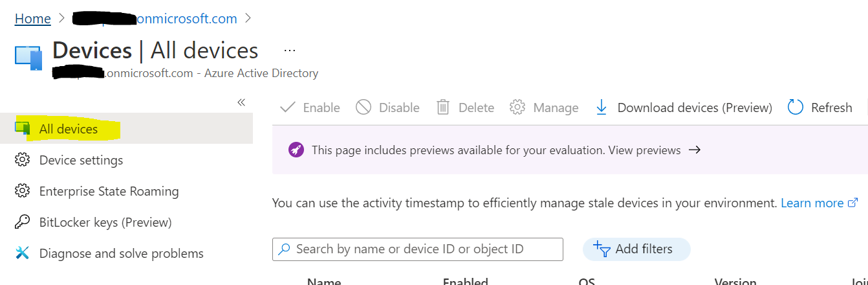Screen dimensions: 868x285
Task: Click the Manage gear icon
Action: [x=517, y=108]
